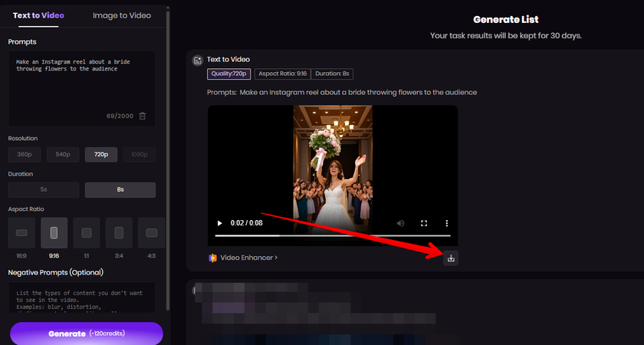Pick the 3:4 aspect ratio tile
Screen dimensions: 644x345
[119, 233]
